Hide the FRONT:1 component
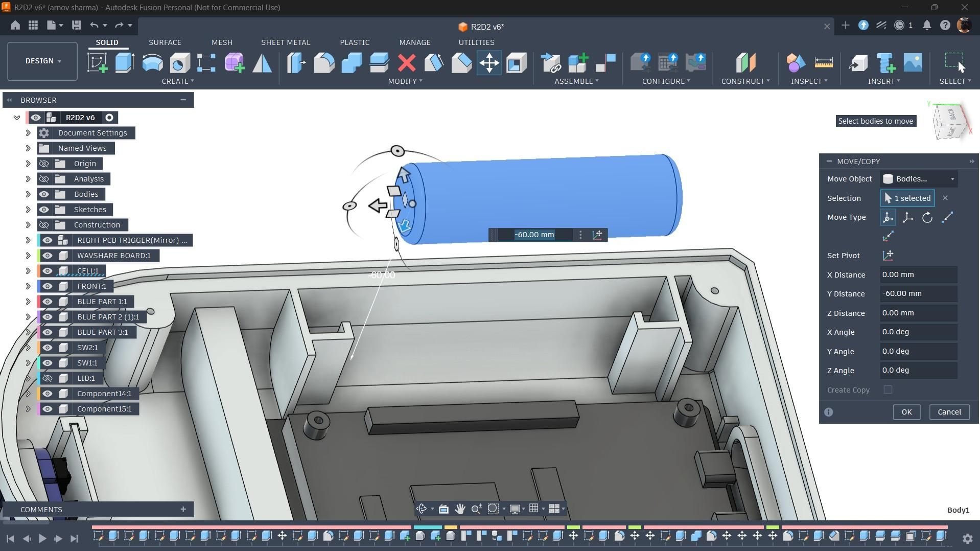Image resolution: width=980 pixels, height=551 pixels. pyautogui.click(x=48, y=286)
